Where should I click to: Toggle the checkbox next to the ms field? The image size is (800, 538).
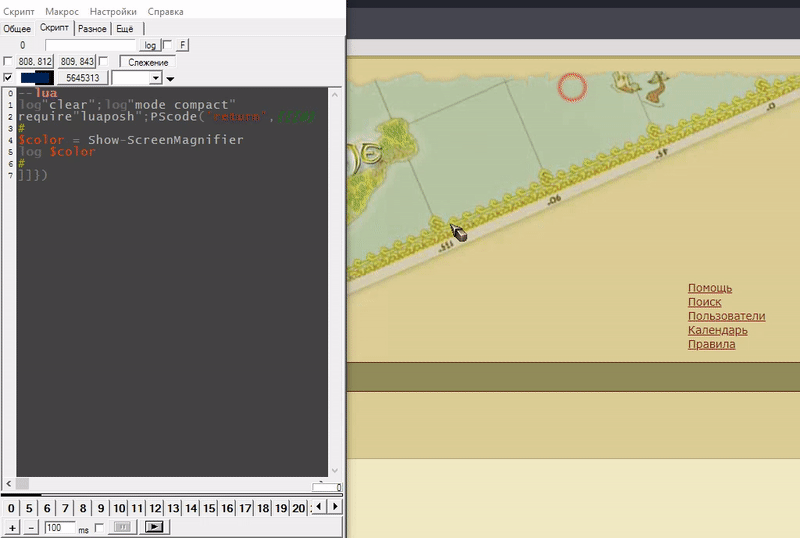(100, 526)
